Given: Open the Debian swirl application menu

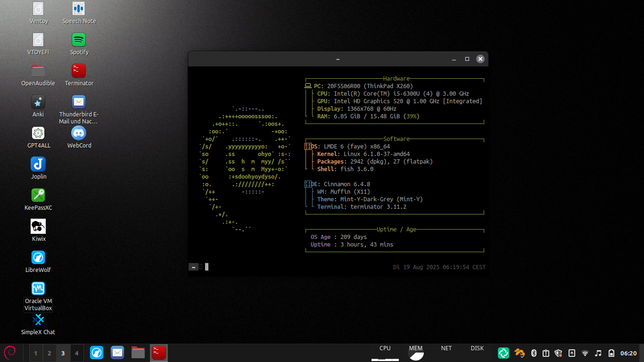Looking at the screenshot, I should (10, 353).
